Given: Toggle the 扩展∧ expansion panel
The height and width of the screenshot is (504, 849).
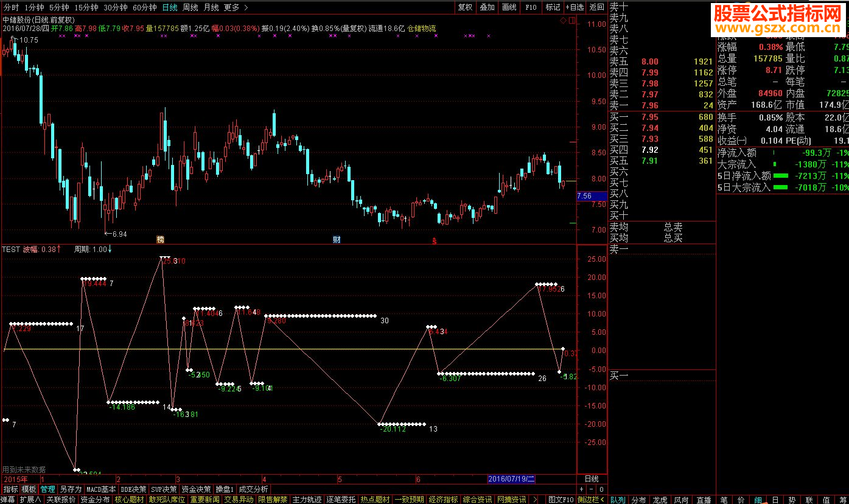Looking at the screenshot, I should [30, 500].
